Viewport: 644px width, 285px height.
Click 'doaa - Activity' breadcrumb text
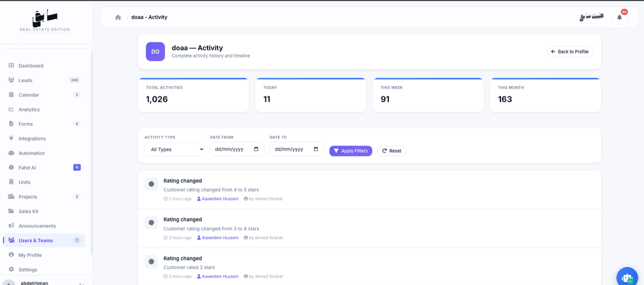149,17
